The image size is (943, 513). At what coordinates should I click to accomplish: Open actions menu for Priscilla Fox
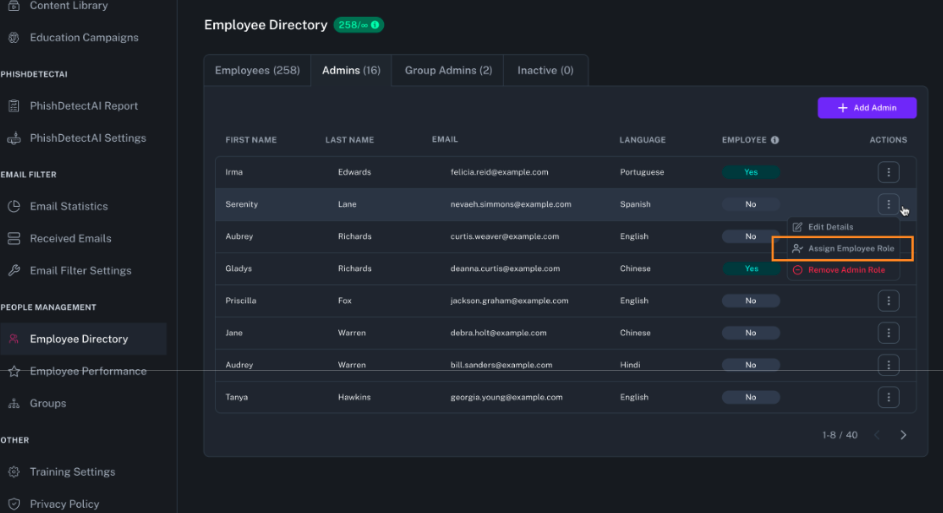(x=888, y=301)
